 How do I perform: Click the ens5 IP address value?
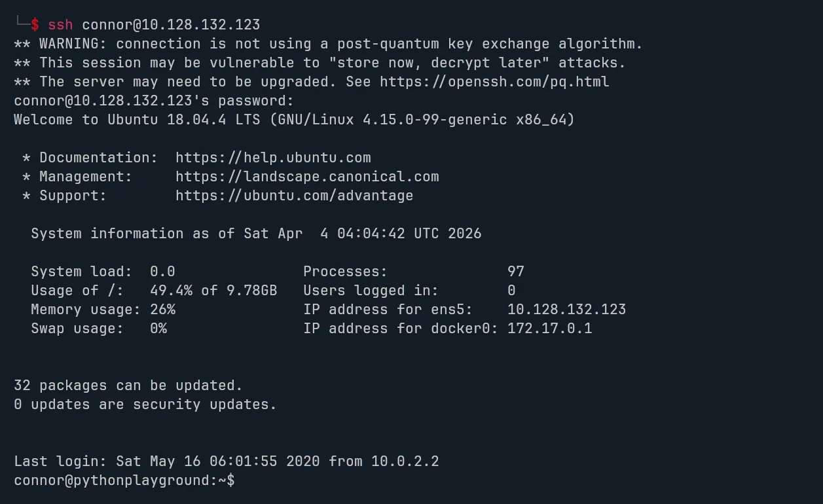click(x=566, y=310)
